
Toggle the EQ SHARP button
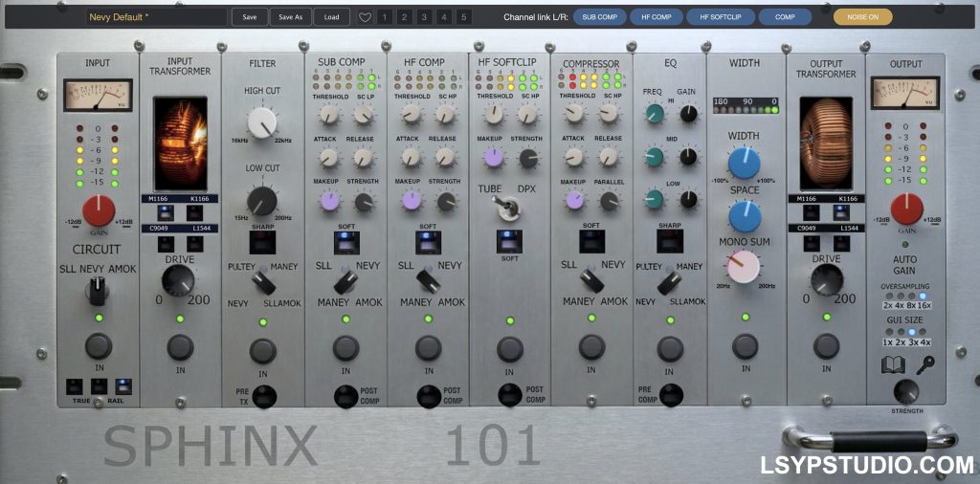pos(669,241)
